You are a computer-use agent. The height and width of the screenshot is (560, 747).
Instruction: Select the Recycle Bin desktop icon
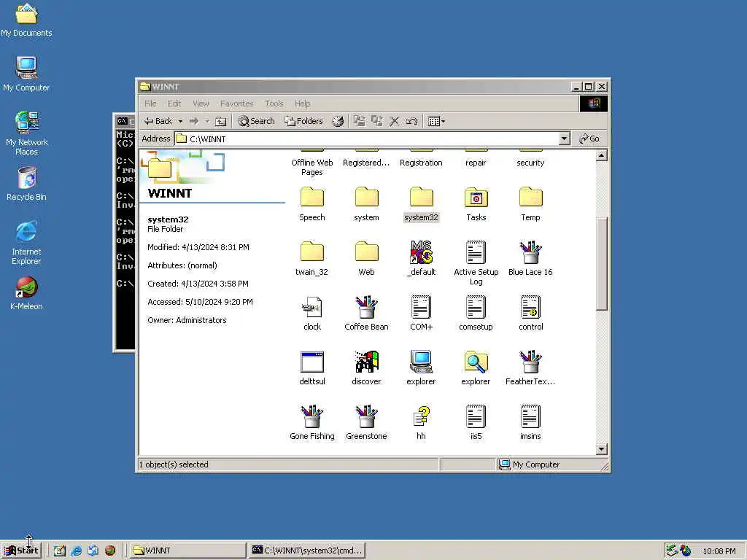(x=27, y=184)
